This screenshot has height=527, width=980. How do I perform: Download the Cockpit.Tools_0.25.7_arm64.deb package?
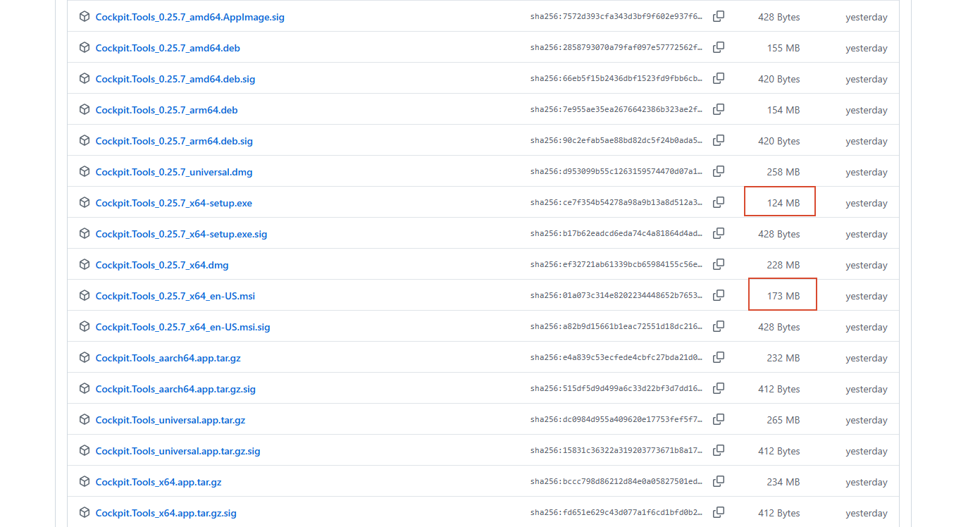click(x=167, y=110)
